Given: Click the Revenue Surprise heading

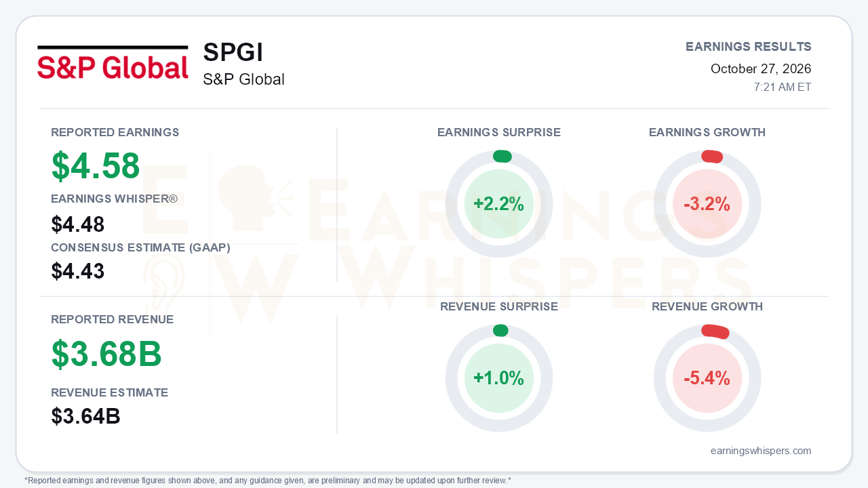Looking at the screenshot, I should click(499, 306).
